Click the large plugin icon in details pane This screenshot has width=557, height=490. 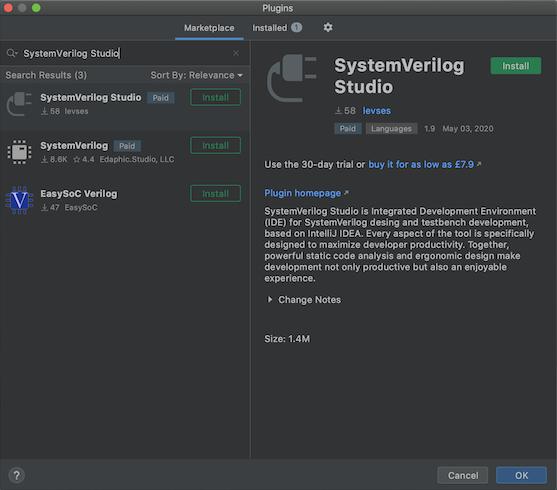[292, 78]
